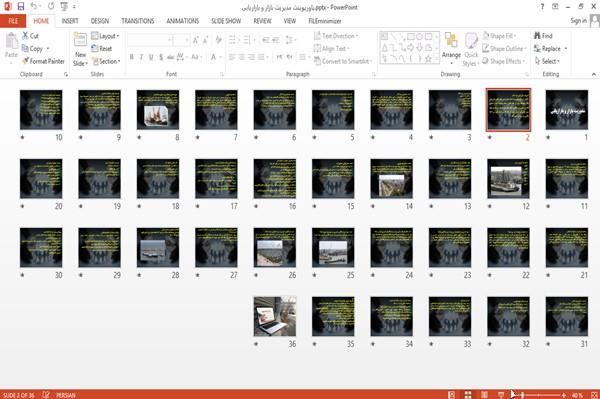Screen dimensions: 600x399
Task: Open the Layout dropdown
Action: click(105, 36)
